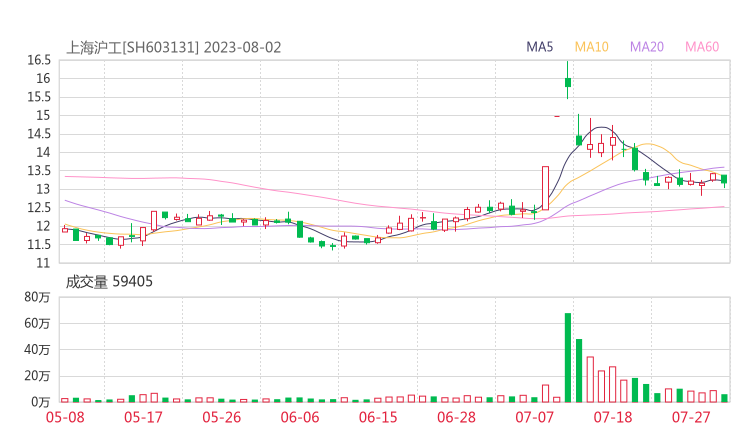
Task: Click the 06-06 date axis label
Action: [300, 417]
